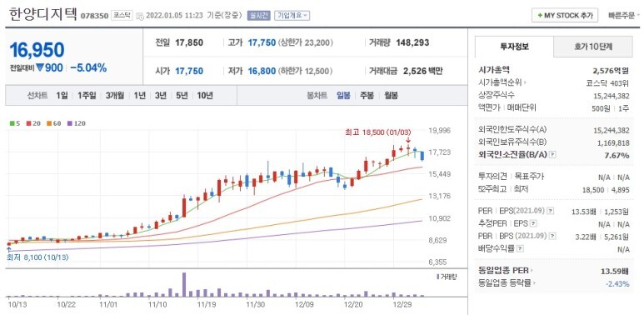644x315 pixels.
Task: Click the 동일업종 PER link
Action: tap(503, 271)
